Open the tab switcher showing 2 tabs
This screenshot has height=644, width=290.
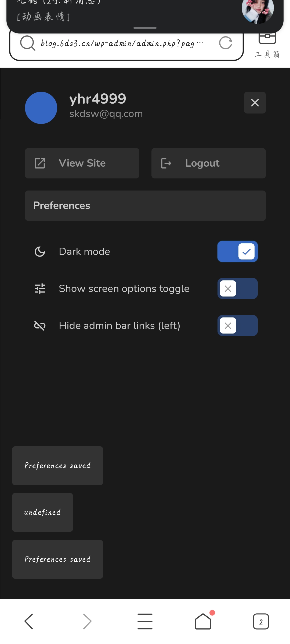pos(261,621)
